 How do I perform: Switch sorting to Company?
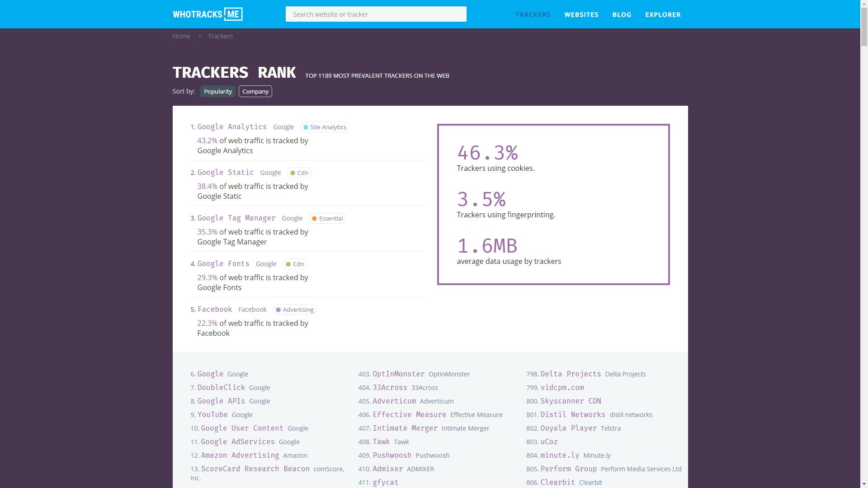255,91
